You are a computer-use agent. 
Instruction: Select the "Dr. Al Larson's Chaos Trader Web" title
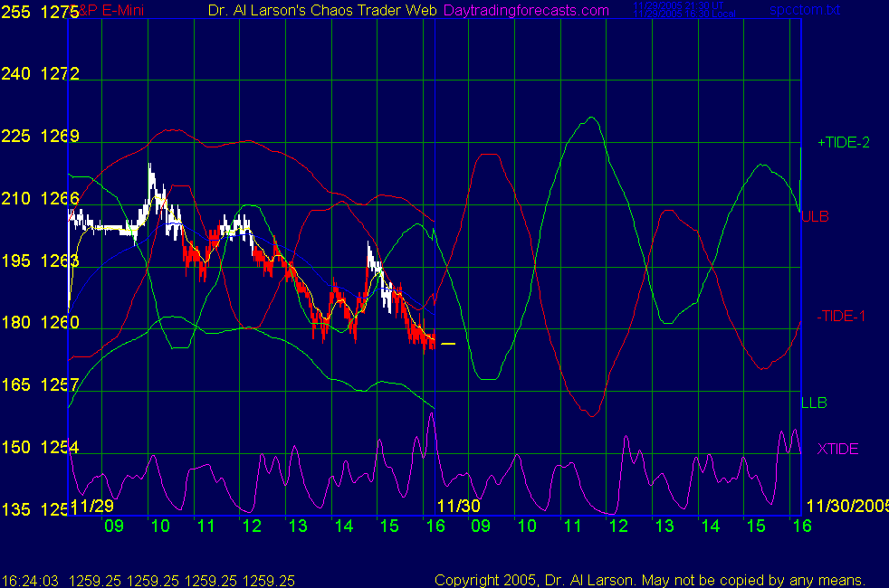point(322,10)
